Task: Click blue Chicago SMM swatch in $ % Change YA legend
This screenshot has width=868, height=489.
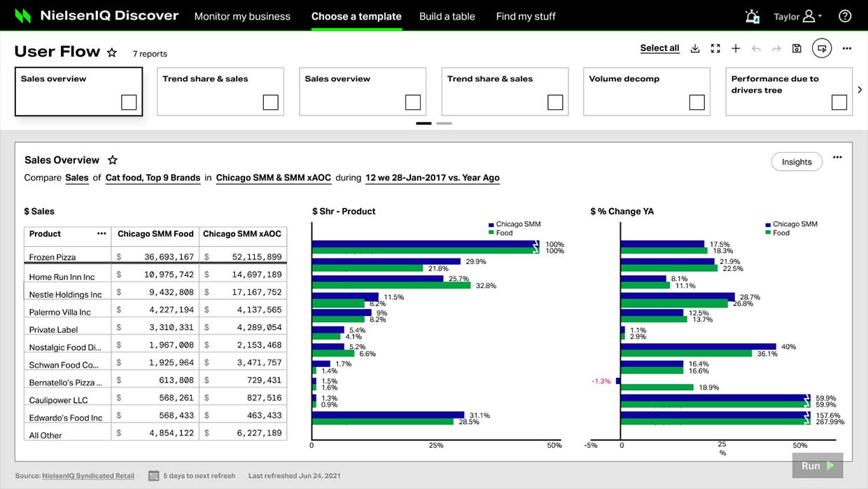Action: (x=769, y=225)
